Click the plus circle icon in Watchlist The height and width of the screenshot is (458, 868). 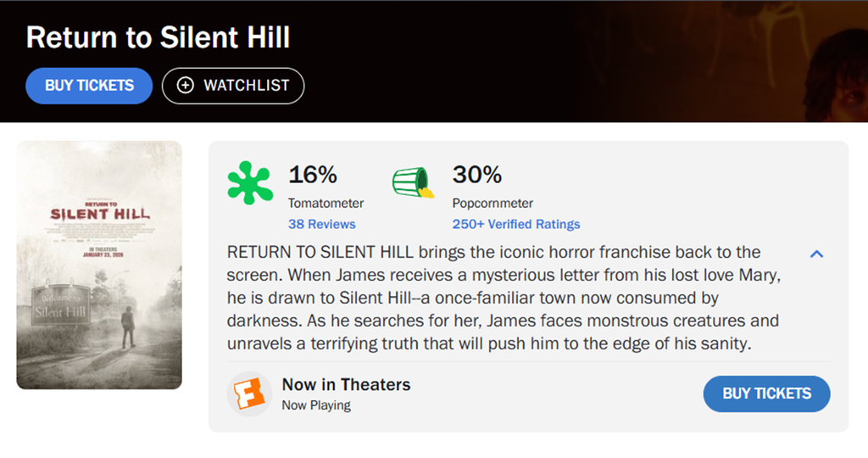point(186,86)
